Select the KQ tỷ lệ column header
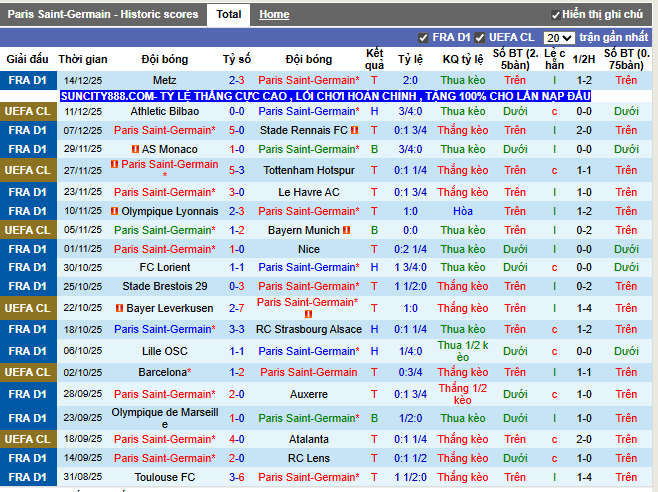 [x=463, y=59]
